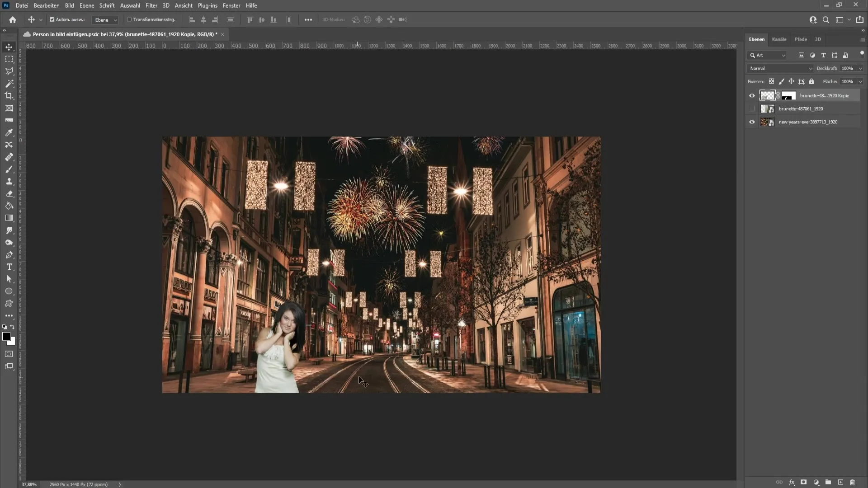This screenshot has width=868, height=488.
Task: Select the Healing Brush bandage tool
Action: pyautogui.click(x=9, y=157)
